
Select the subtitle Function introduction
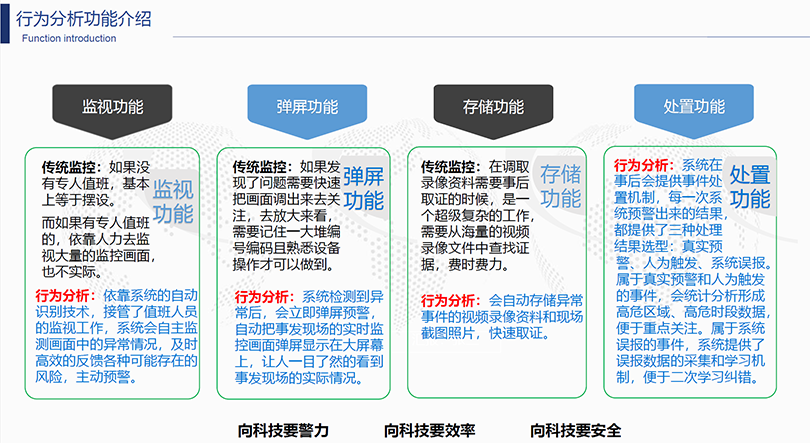click(x=69, y=38)
